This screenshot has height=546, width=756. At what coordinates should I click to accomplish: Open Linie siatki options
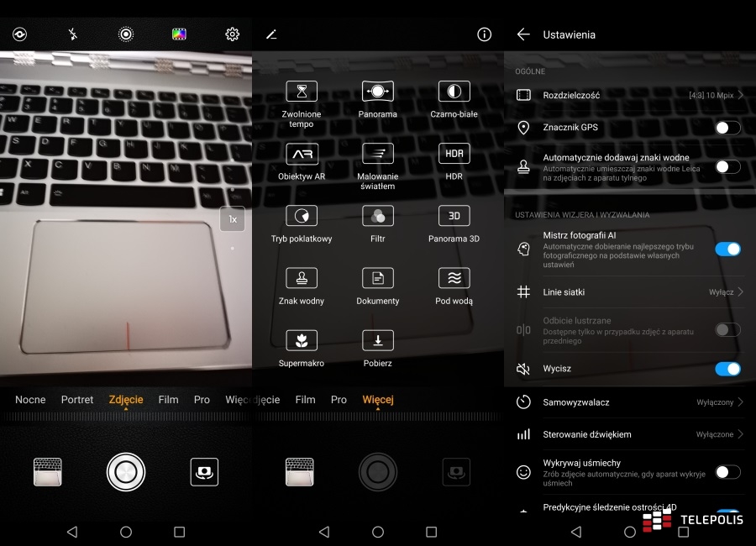point(630,292)
